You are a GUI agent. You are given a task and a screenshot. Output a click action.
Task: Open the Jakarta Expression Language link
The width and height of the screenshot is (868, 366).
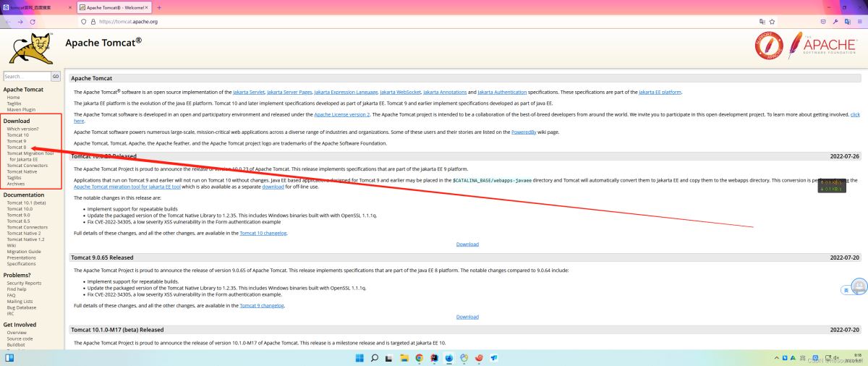[x=346, y=92]
